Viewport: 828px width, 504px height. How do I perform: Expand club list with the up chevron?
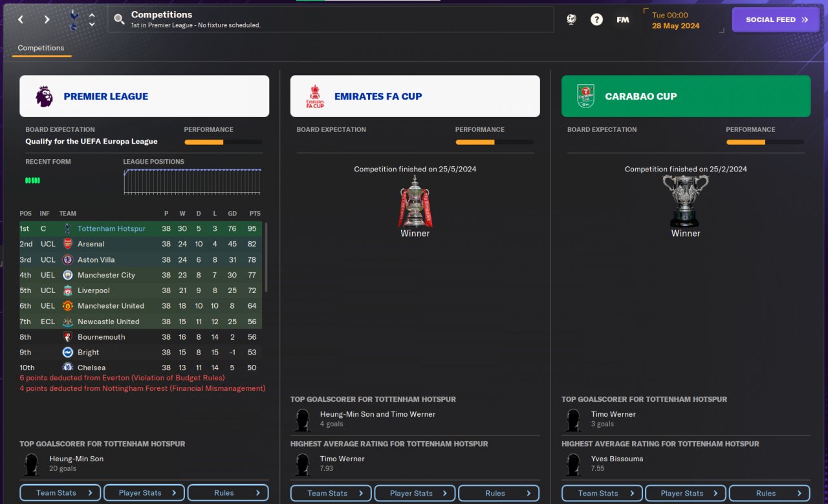(x=92, y=15)
